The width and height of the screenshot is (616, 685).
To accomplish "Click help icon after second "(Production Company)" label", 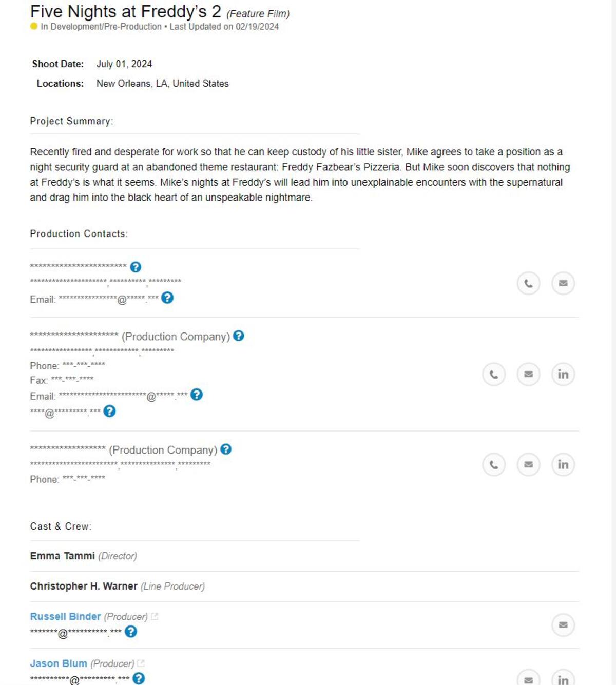I will (226, 449).
